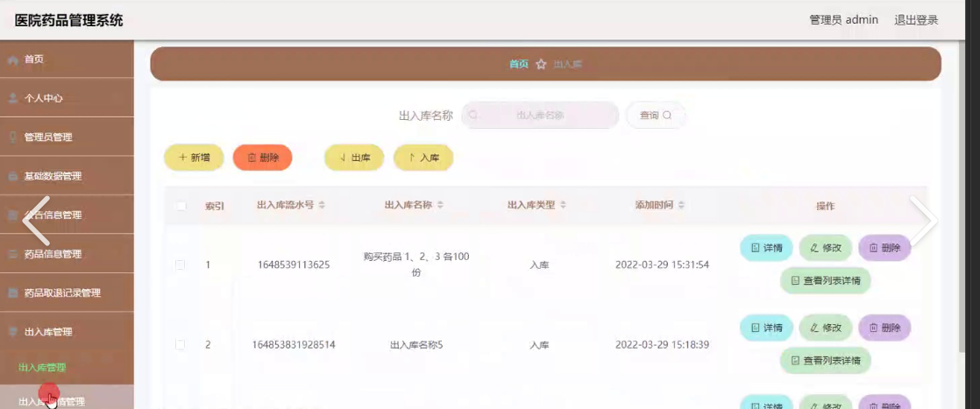
Task: Click the star icon in the breadcrumb bar
Action: click(x=541, y=64)
